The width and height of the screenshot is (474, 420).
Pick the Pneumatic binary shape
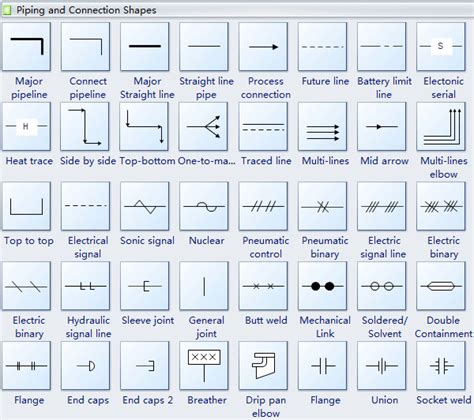tap(323, 206)
